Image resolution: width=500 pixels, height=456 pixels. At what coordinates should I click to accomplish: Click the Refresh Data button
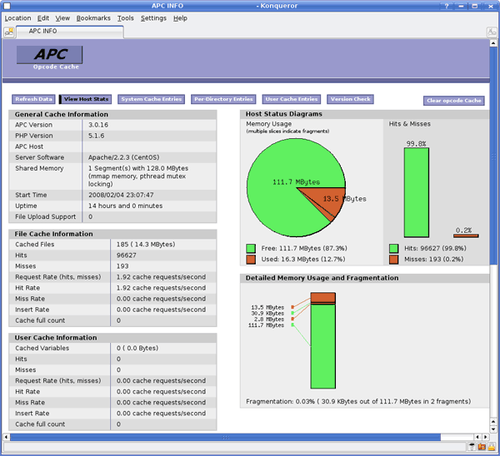click(34, 99)
